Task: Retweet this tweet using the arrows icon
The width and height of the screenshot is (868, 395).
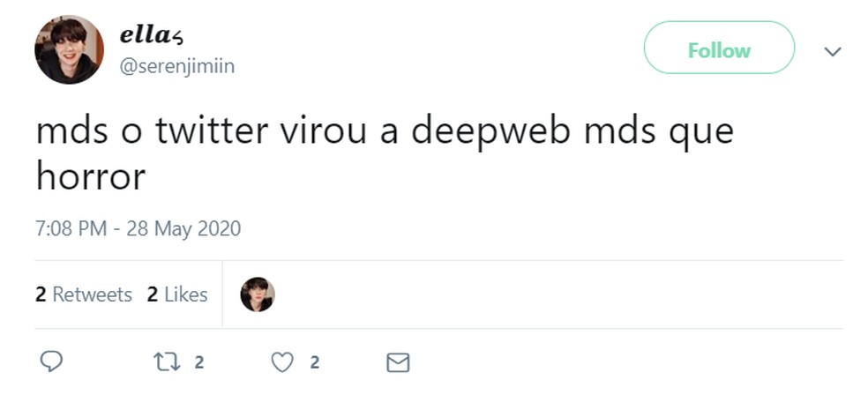Action: tap(165, 361)
